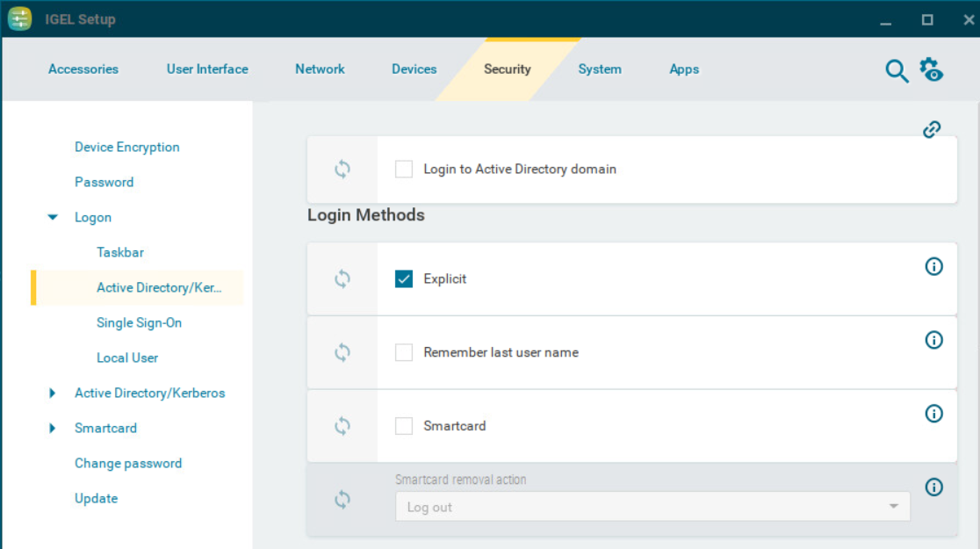980x549 pixels.
Task: Expand the Smartcard tree node arrow
Action: pos(54,429)
